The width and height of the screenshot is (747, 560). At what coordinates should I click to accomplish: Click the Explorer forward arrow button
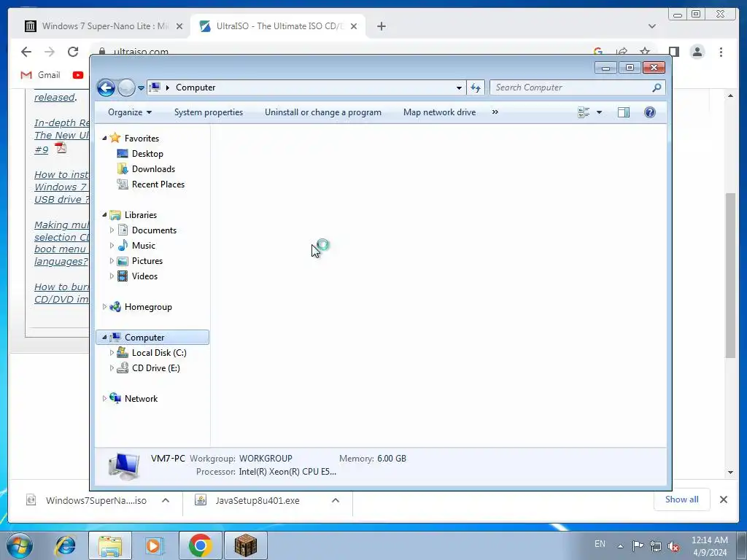(x=126, y=87)
